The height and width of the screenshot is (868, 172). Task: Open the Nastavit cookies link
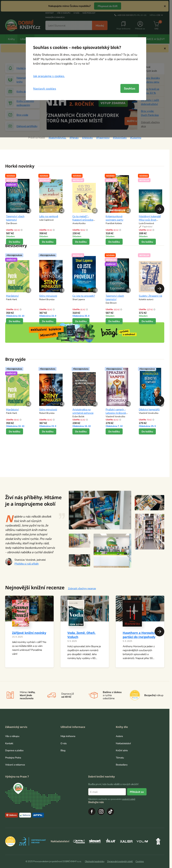[x=45, y=89]
